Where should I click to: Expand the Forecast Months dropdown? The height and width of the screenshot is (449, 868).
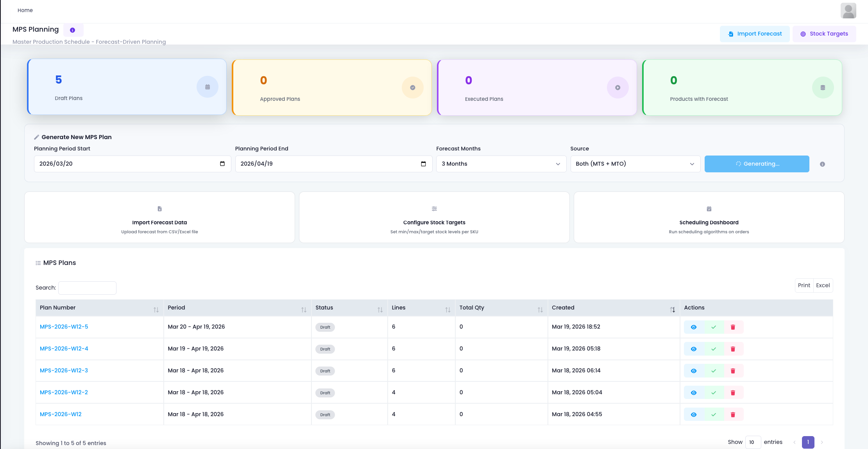point(501,164)
